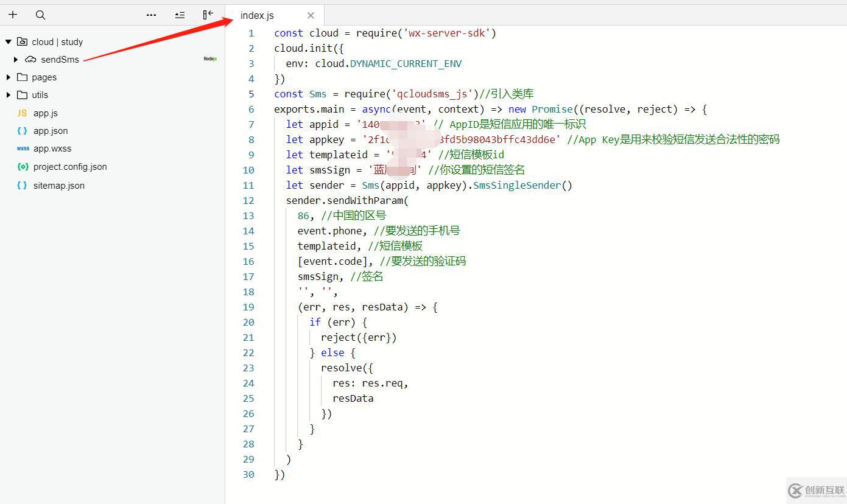Click the 'resData' text on line 25
Image resolution: width=847 pixels, height=504 pixels.
(353, 398)
